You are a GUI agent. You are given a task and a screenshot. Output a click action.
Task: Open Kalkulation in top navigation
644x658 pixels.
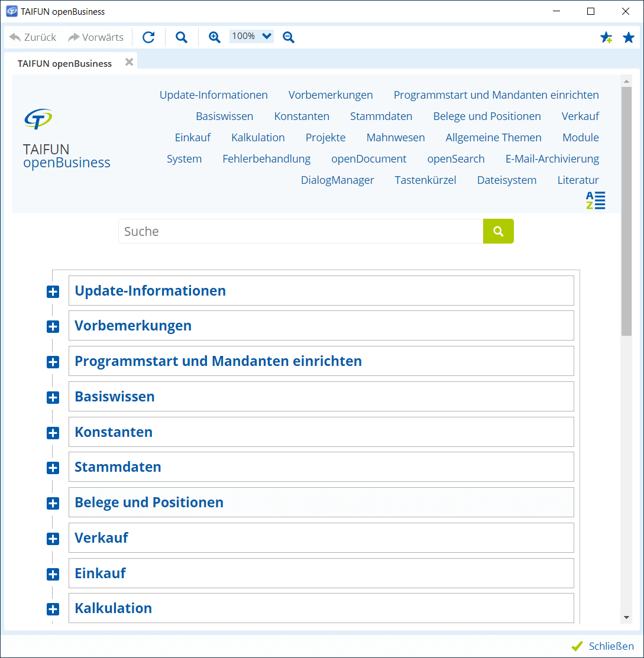coord(258,138)
